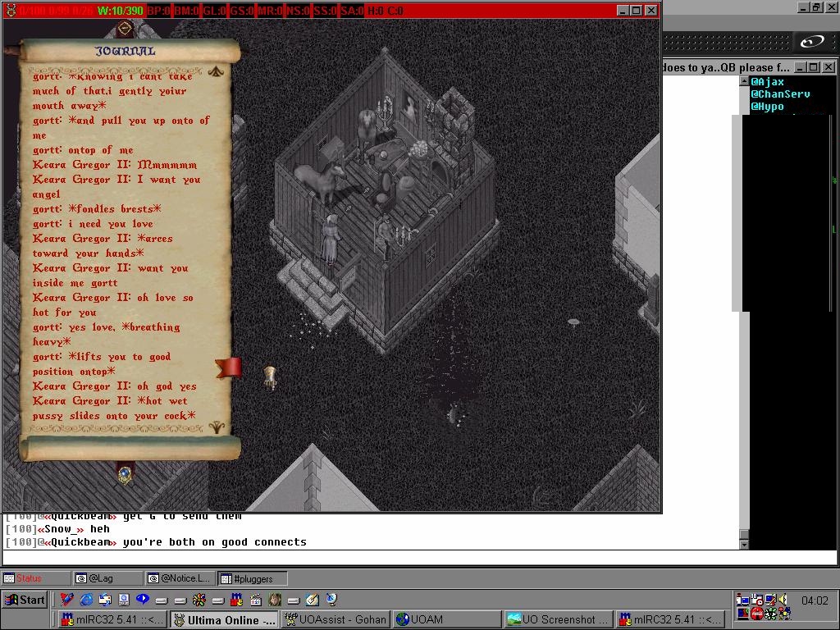
Task: Click the face portrait Quick Launch icon
Action: click(x=275, y=600)
